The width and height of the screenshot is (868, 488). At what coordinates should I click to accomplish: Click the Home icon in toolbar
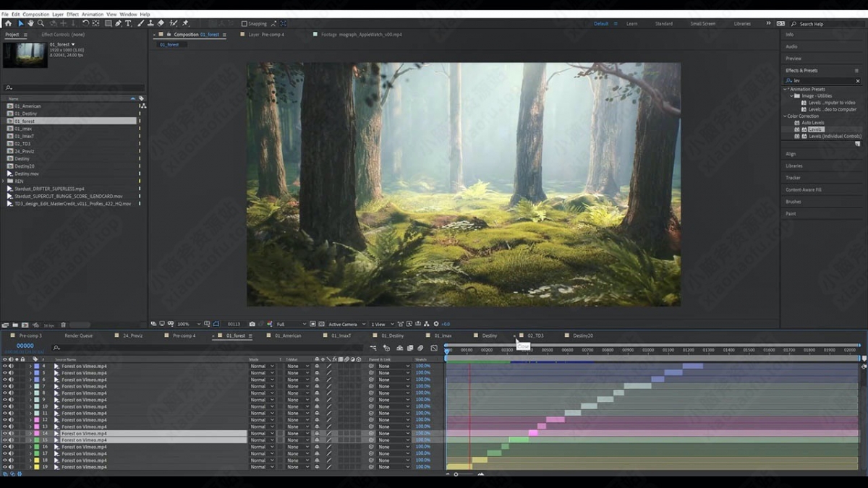[8, 24]
